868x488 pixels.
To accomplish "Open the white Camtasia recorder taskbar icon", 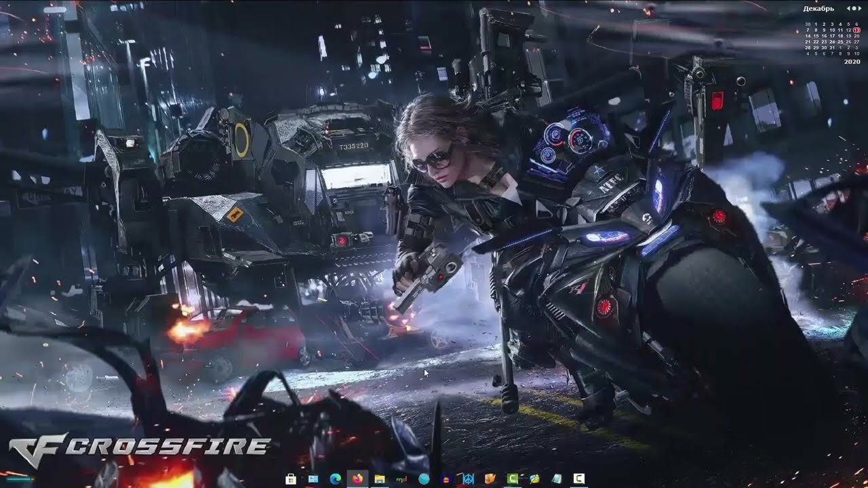I will [x=579, y=479].
